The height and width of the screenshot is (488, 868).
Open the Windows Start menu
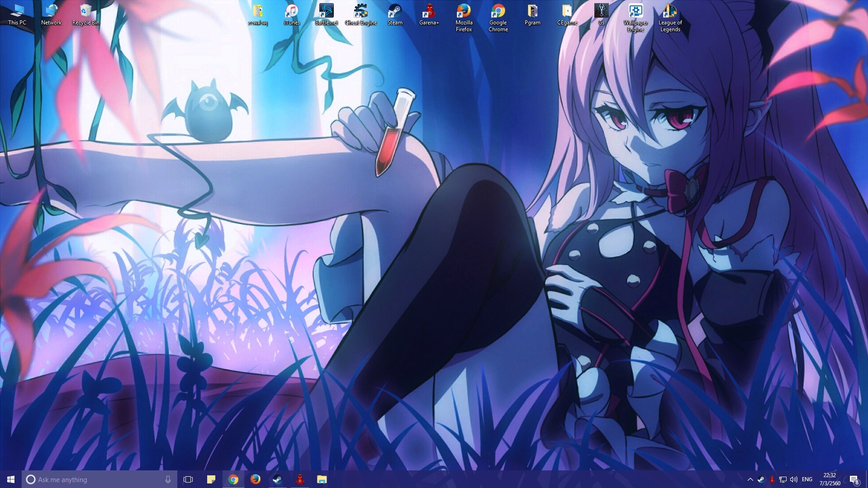11,479
